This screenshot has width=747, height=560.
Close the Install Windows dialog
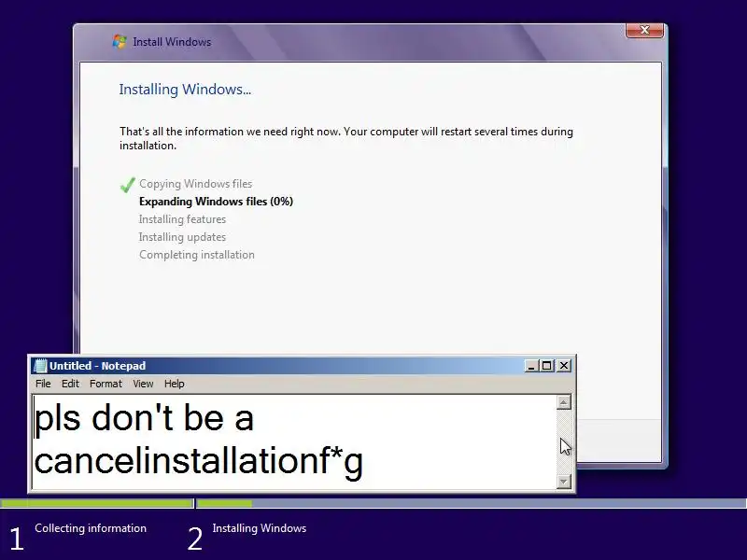pyautogui.click(x=644, y=30)
